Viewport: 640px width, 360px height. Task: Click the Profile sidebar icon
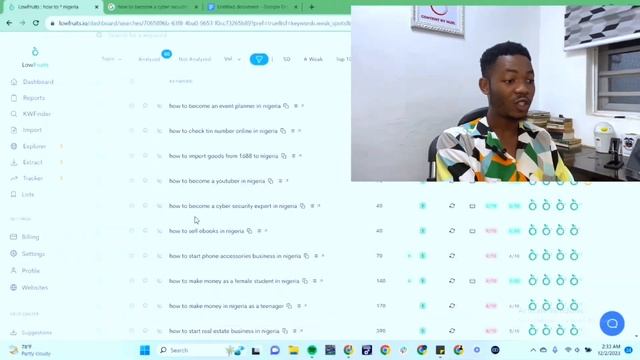(x=13, y=270)
